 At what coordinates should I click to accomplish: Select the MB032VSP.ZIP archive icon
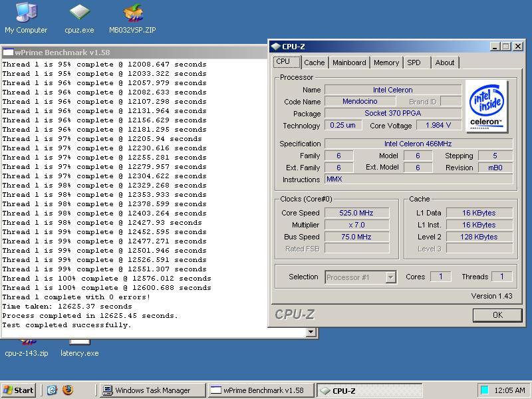click(x=132, y=17)
